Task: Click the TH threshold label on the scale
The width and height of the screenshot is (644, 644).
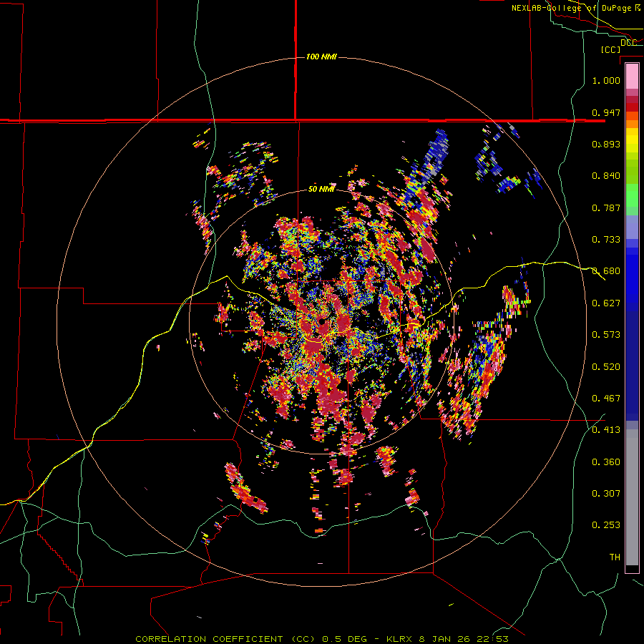Action: pyautogui.click(x=615, y=557)
